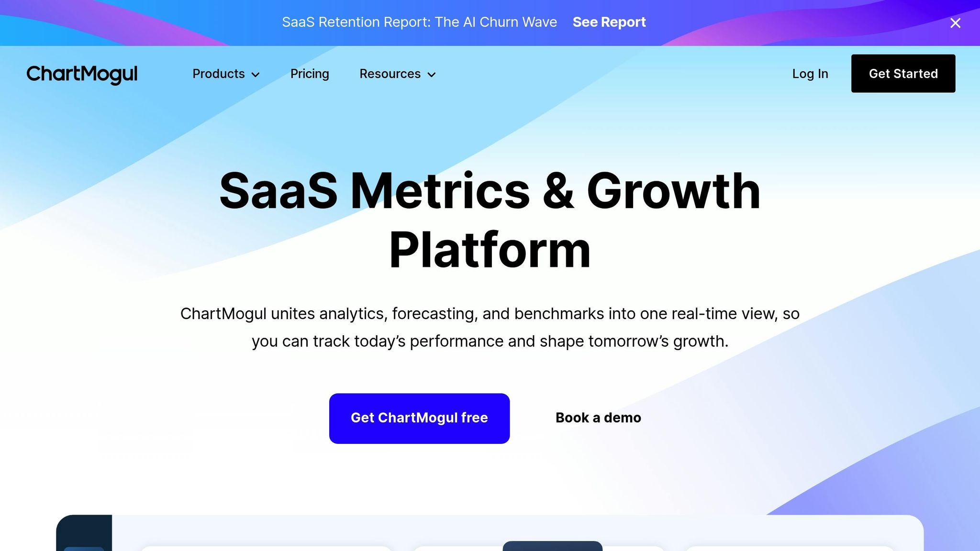Click the SaaS Retention Report announcement text

[420, 22]
